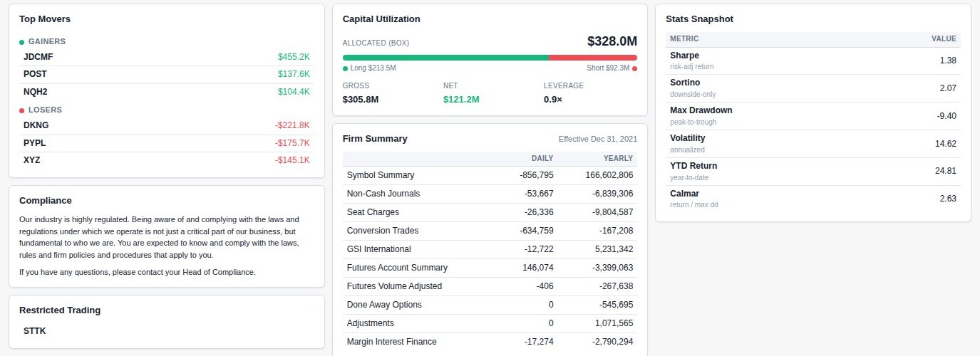
Task: Click the green long allocation bar
Action: (x=445, y=58)
